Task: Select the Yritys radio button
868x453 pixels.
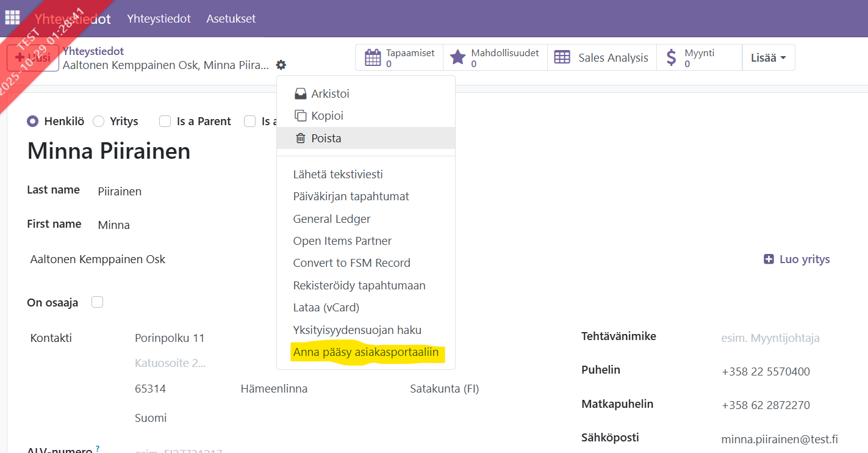Action: point(99,121)
